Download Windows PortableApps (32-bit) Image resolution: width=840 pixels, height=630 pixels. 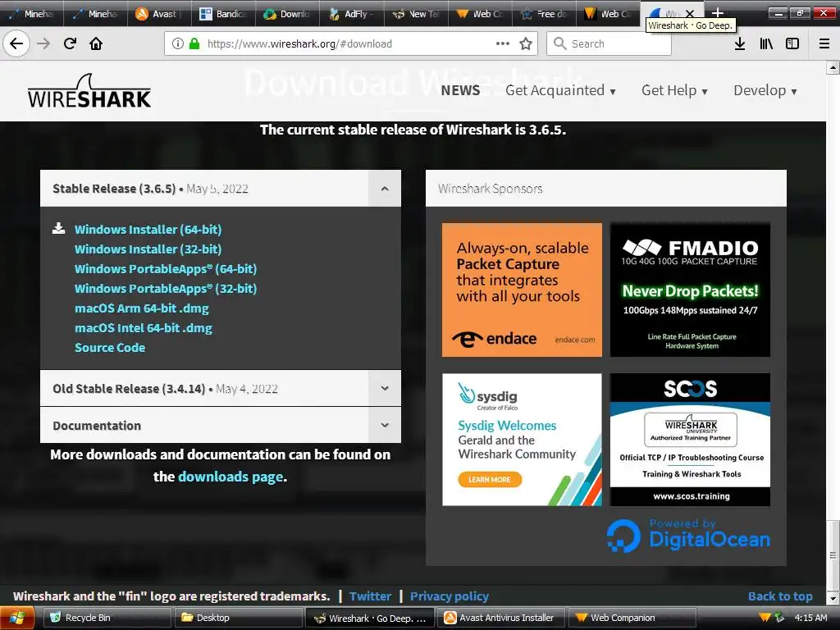(166, 289)
